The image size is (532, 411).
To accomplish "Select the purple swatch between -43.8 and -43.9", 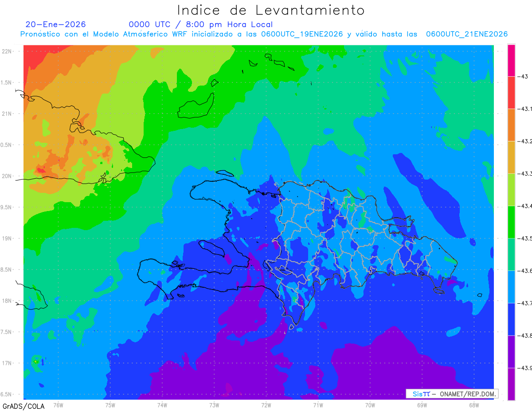I will click(511, 352).
